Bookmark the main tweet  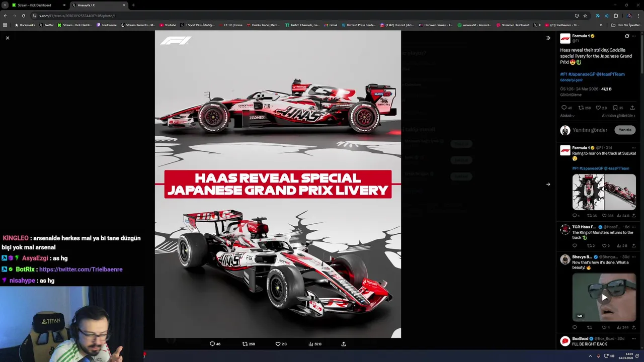[615, 108]
